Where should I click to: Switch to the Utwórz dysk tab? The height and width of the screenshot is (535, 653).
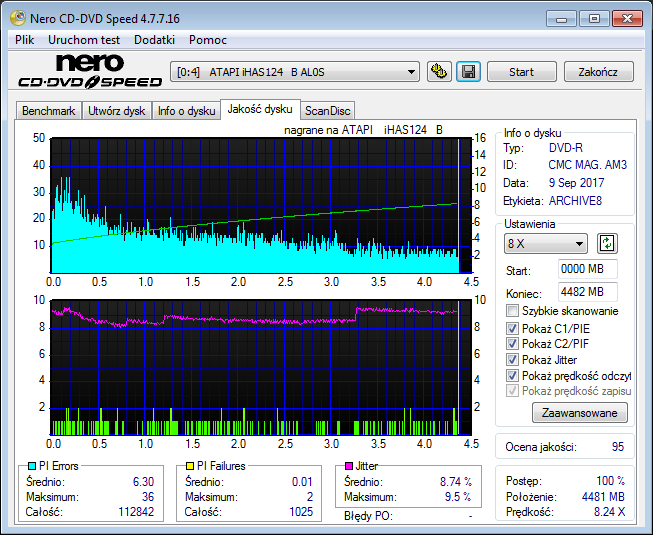(x=117, y=111)
